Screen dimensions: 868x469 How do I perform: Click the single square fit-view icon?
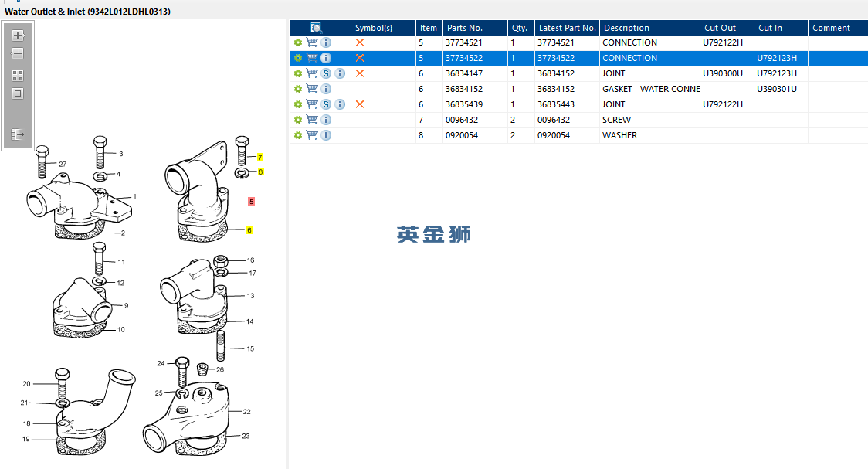[18, 93]
